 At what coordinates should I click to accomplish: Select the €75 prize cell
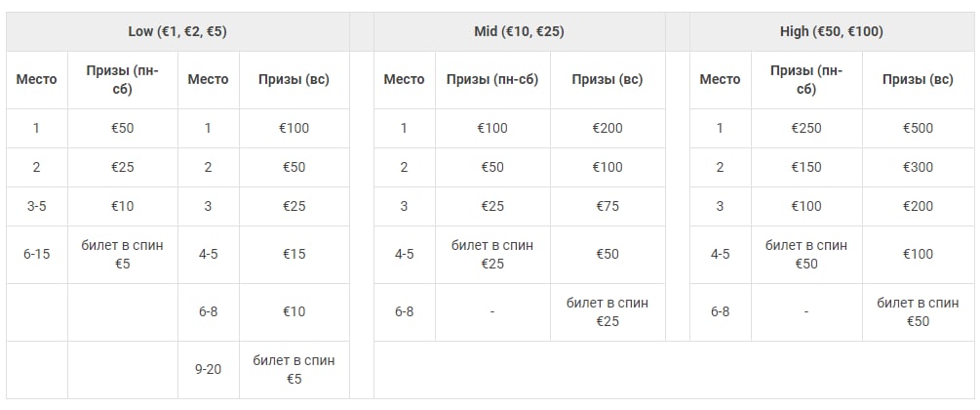608,206
